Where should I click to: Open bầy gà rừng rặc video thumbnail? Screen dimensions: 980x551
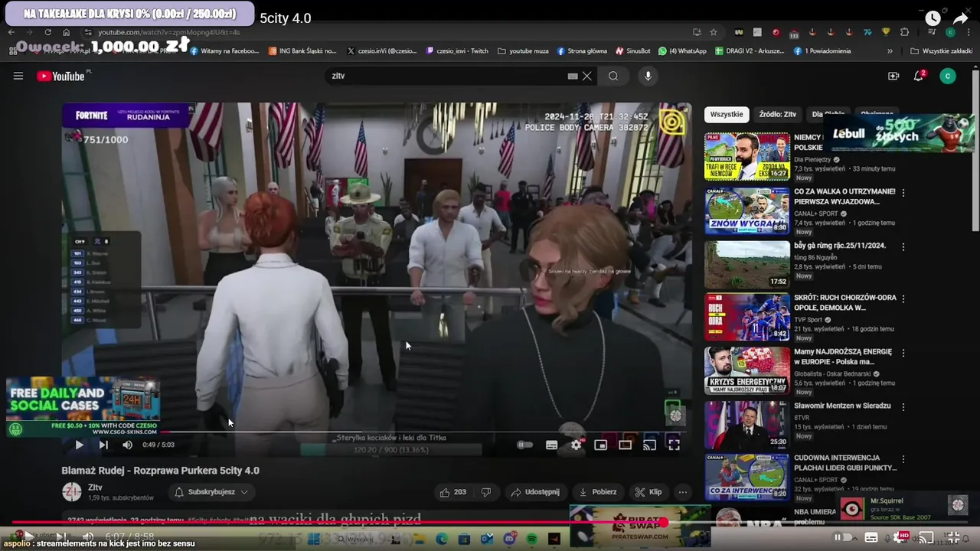pyautogui.click(x=746, y=264)
